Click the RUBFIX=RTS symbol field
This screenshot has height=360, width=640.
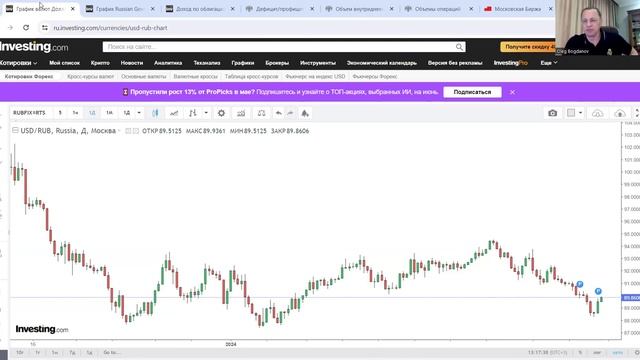29,113
